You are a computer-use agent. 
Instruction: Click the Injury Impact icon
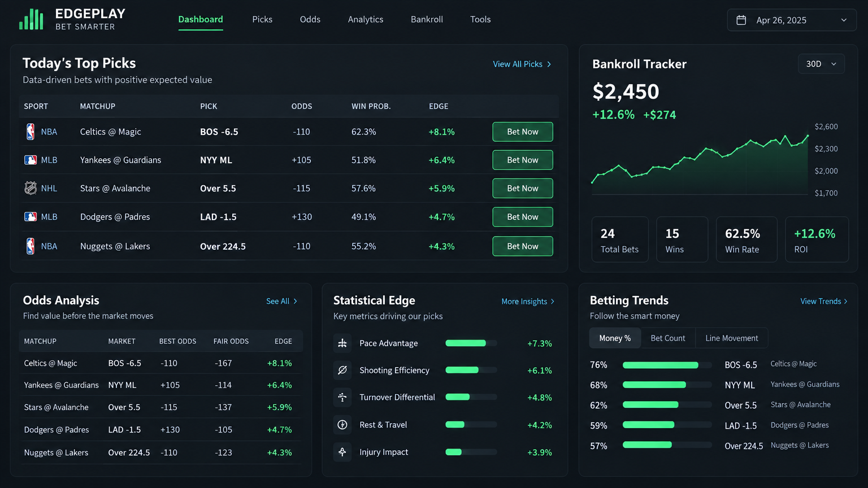coord(342,452)
